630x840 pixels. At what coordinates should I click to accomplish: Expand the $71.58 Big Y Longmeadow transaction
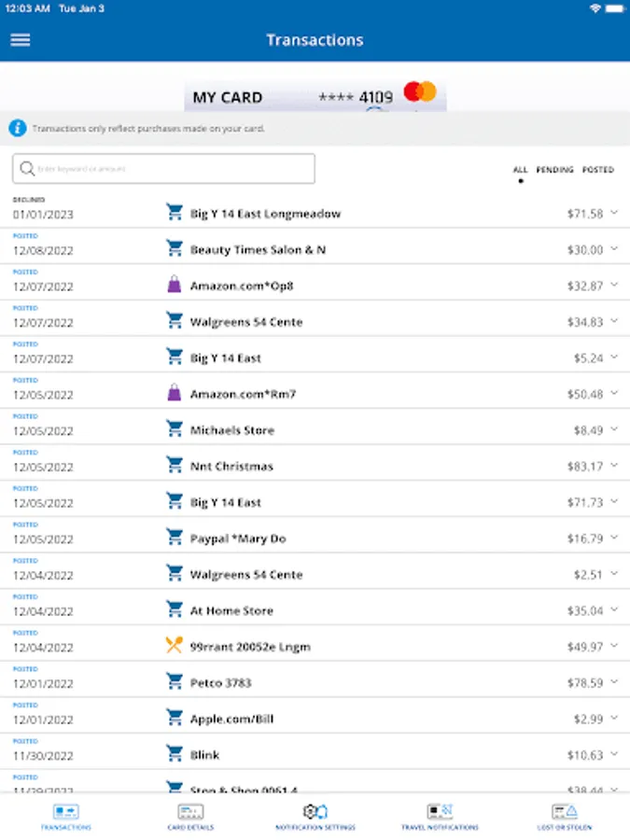coord(614,213)
